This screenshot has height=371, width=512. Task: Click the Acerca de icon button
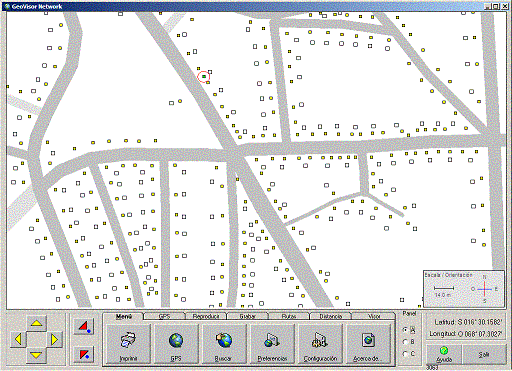368,344
